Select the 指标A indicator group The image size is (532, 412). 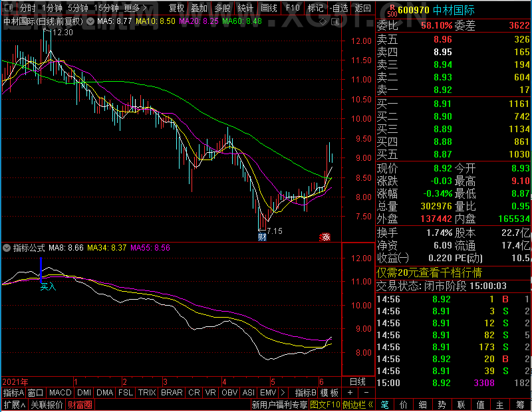point(13,393)
